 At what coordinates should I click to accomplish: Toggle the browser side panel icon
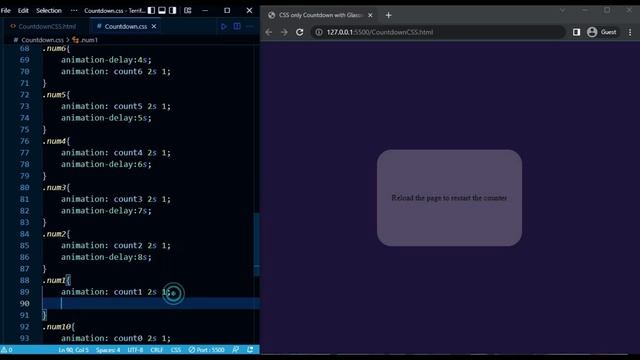tap(576, 32)
